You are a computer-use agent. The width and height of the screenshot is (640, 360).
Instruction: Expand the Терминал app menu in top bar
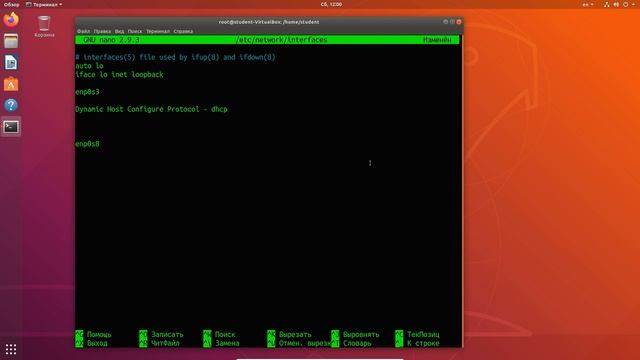44,4
